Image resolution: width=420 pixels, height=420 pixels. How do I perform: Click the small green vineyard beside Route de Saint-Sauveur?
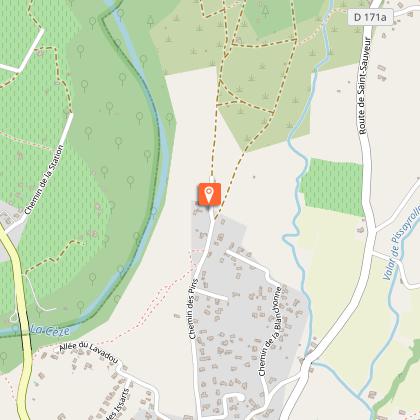pos(334,187)
